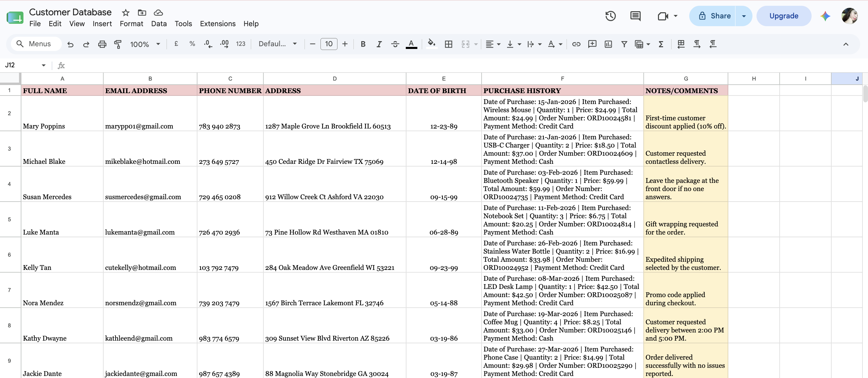This screenshot has height=378, width=868.
Task: Click the insert link icon
Action: tap(576, 44)
